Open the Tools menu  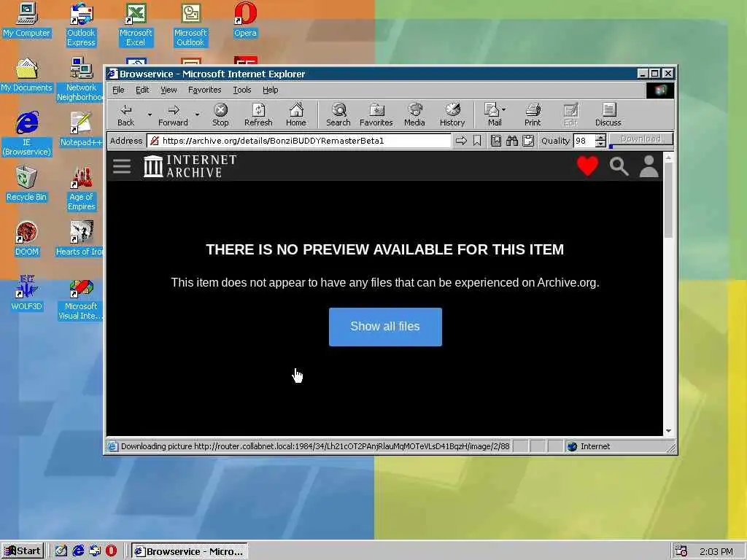coord(242,90)
